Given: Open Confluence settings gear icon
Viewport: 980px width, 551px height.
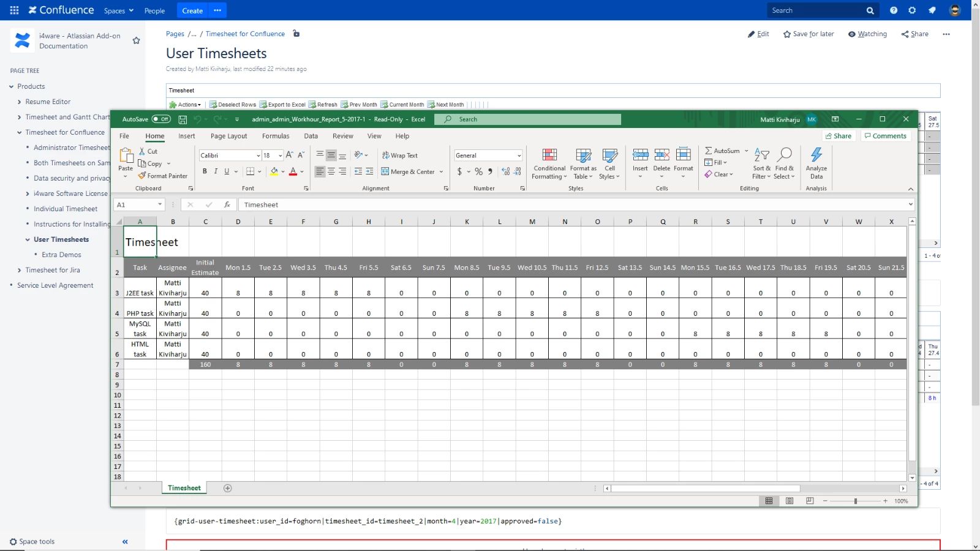Looking at the screenshot, I should 912,10.
